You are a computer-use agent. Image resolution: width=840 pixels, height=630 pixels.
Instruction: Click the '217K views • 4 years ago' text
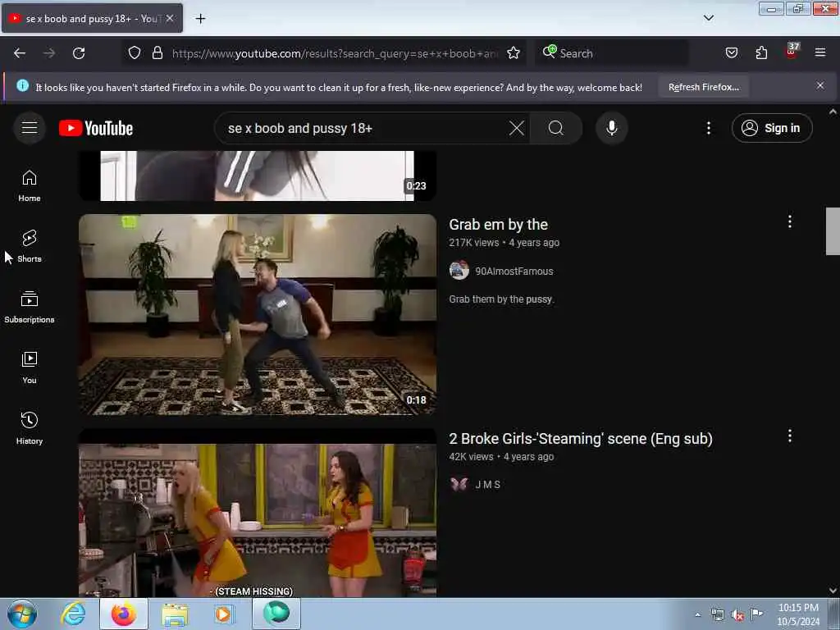click(504, 243)
